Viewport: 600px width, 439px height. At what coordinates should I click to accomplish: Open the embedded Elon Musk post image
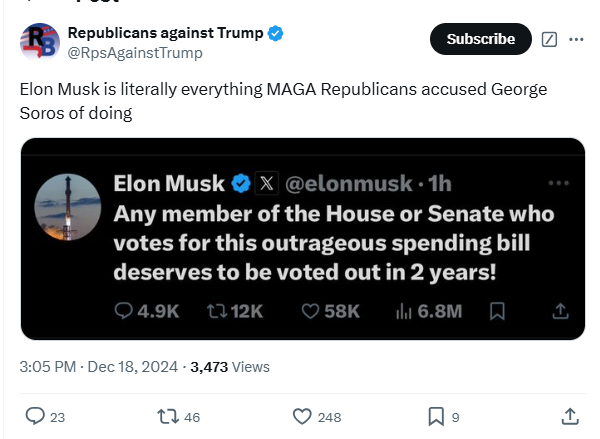(302, 239)
